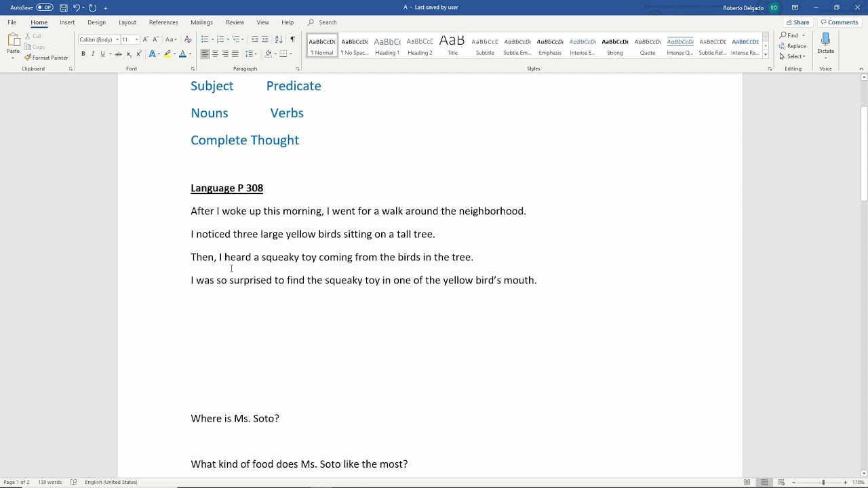The image size is (868, 488).
Task: Apply the No Spacing style
Action: pyautogui.click(x=355, y=45)
